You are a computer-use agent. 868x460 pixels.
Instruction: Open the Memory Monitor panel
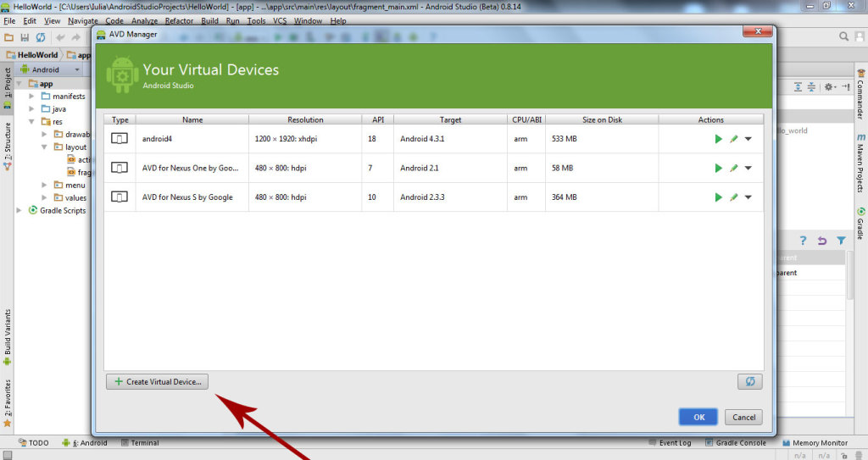(815, 443)
